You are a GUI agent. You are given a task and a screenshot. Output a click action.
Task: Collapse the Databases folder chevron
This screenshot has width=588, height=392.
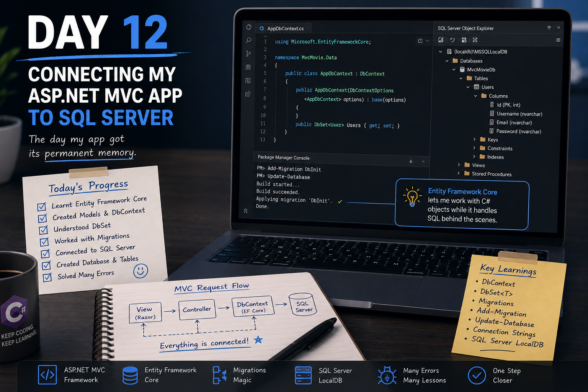point(447,60)
